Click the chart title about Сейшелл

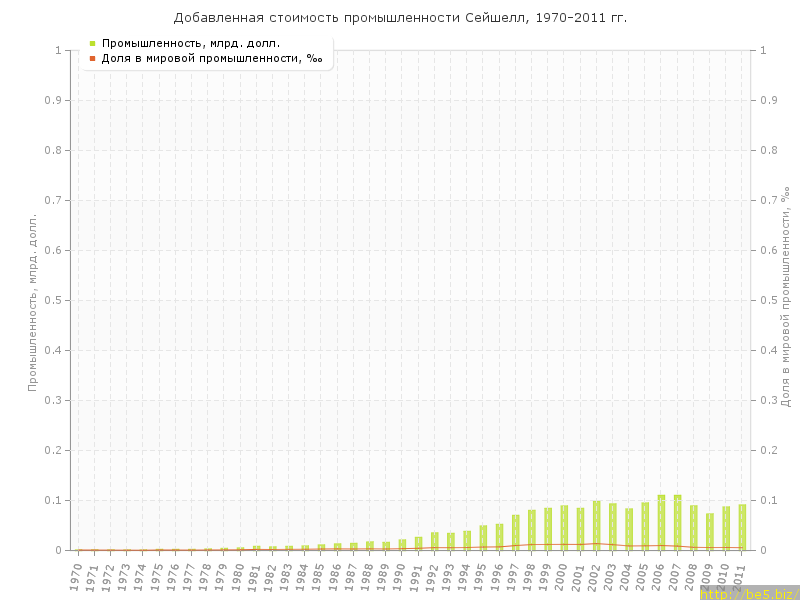click(x=400, y=17)
